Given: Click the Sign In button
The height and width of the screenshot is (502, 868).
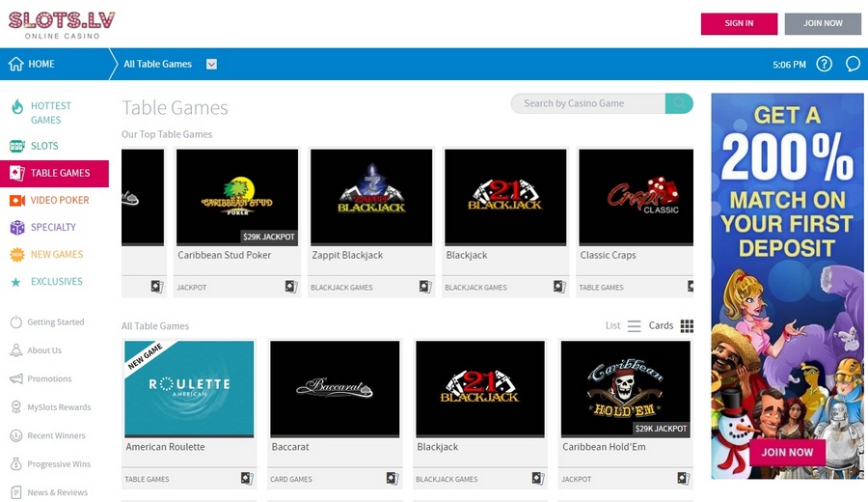Looking at the screenshot, I should [x=739, y=24].
